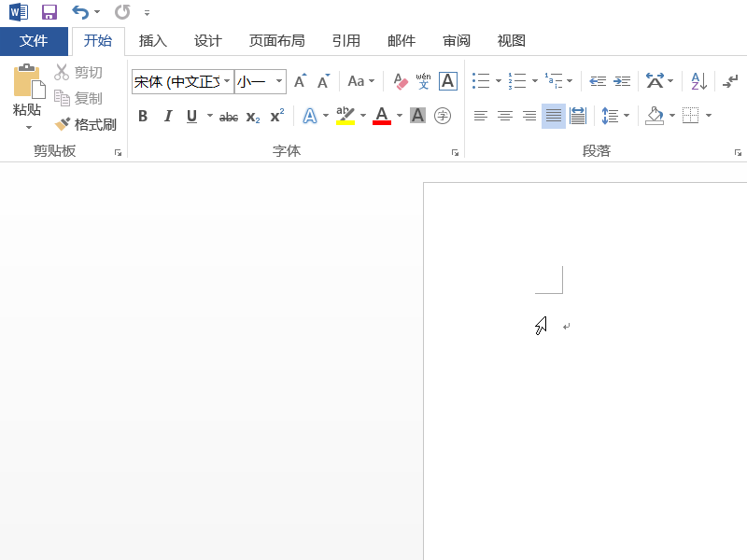Image resolution: width=747 pixels, height=560 pixels.
Task: Open Font dialog launcher
Action: pos(455,153)
